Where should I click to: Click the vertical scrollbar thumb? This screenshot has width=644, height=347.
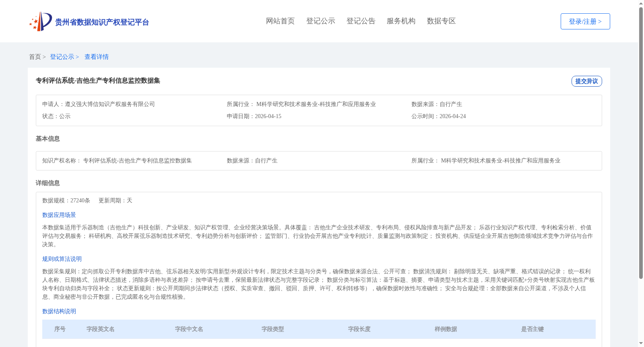[641, 143]
